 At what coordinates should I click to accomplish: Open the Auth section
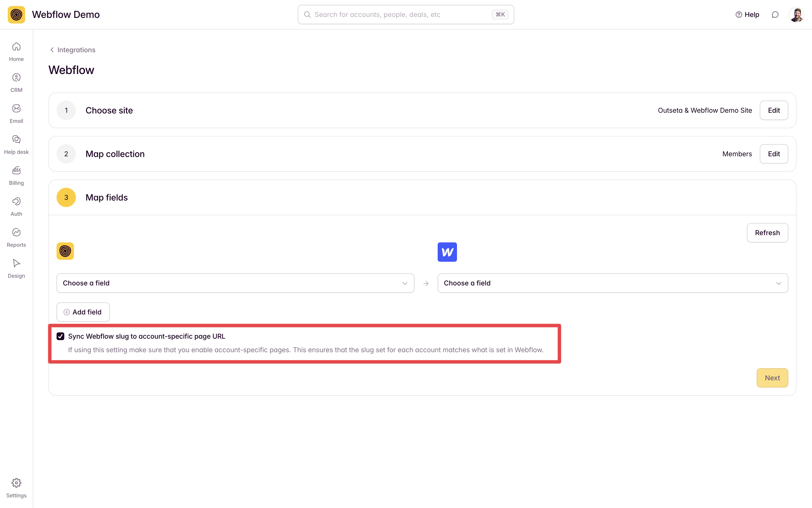[16, 207]
